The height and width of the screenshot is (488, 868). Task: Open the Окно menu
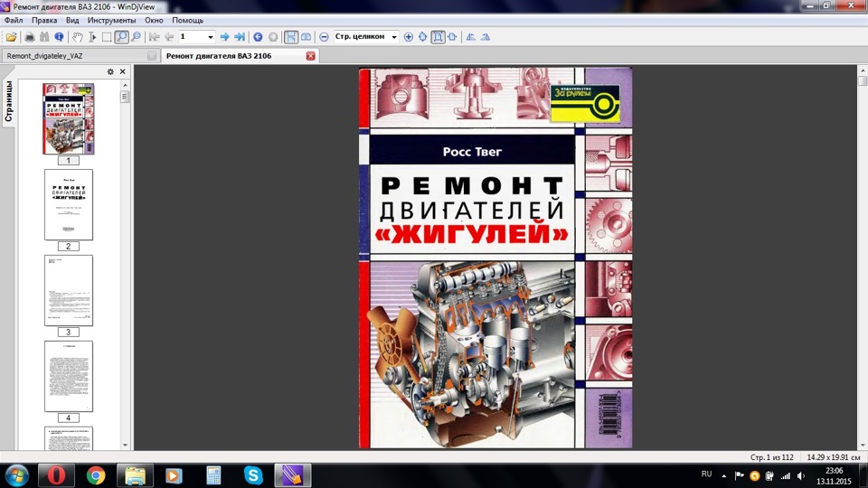[154, 20]
